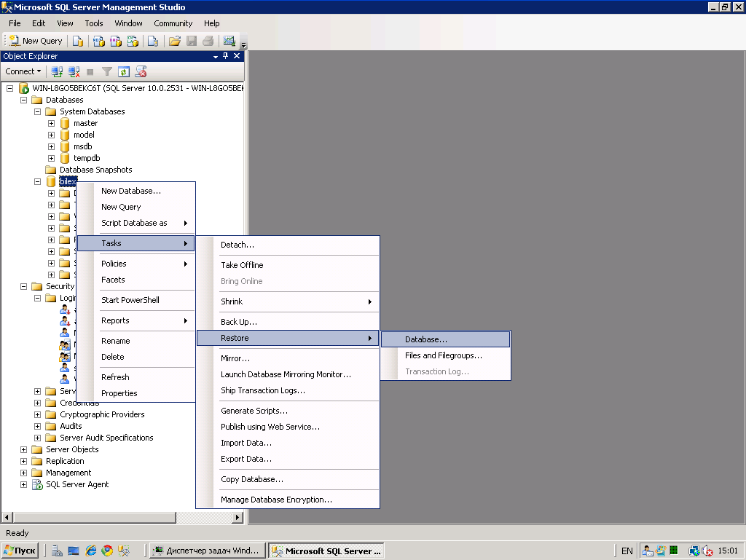The width and height of the screenshot is (746, 560).
Task: Click the Filter funnel icon
Action: coord(107,71)
